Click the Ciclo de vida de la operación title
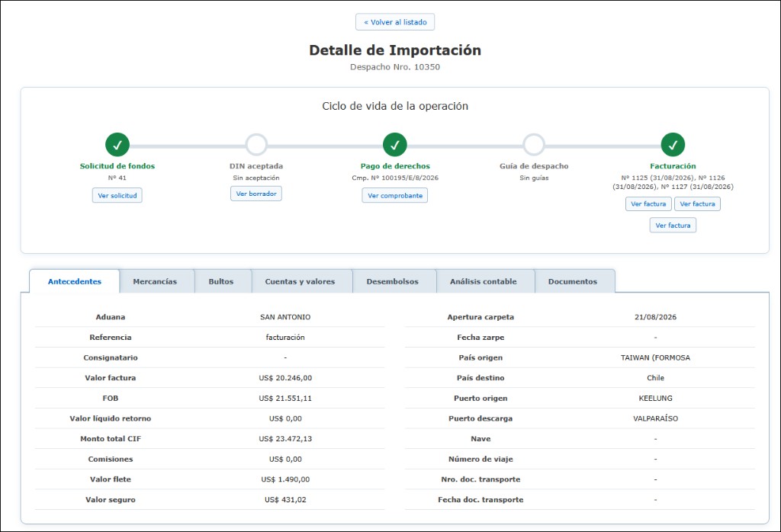 pos(395,106)
